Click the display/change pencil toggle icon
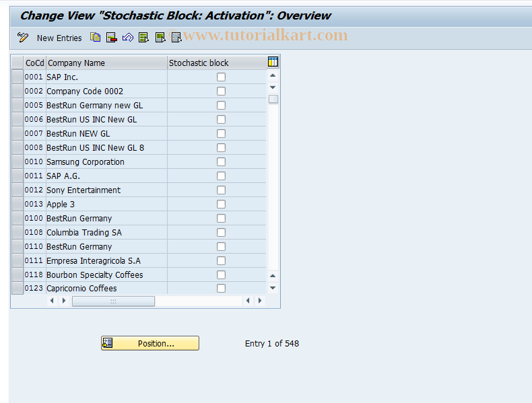The width and height of the screenshot is (532, 403). [23, 37]
